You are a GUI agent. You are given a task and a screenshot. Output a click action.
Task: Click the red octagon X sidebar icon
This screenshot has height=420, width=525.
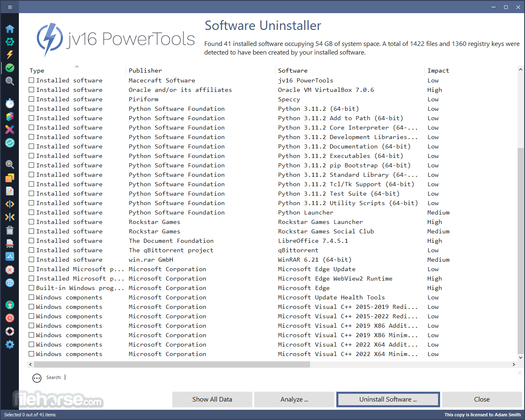[x=10, y=269]
